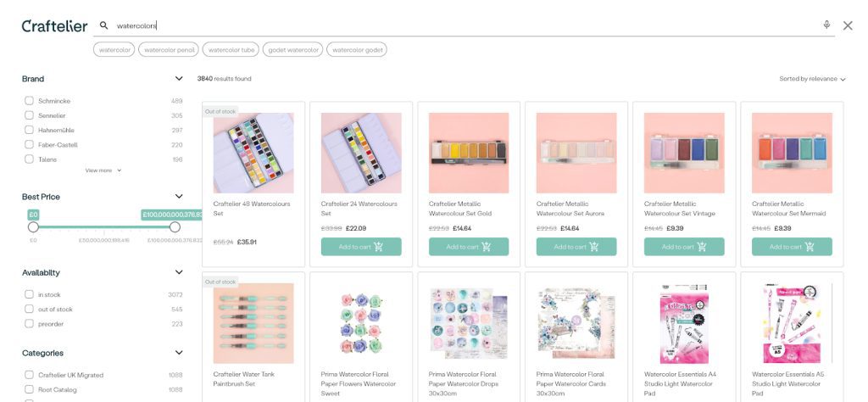Add Metallic Watercolour Set Mermaid to cart
This screenshot has width=868, height=402.
(x=792, y=247)
